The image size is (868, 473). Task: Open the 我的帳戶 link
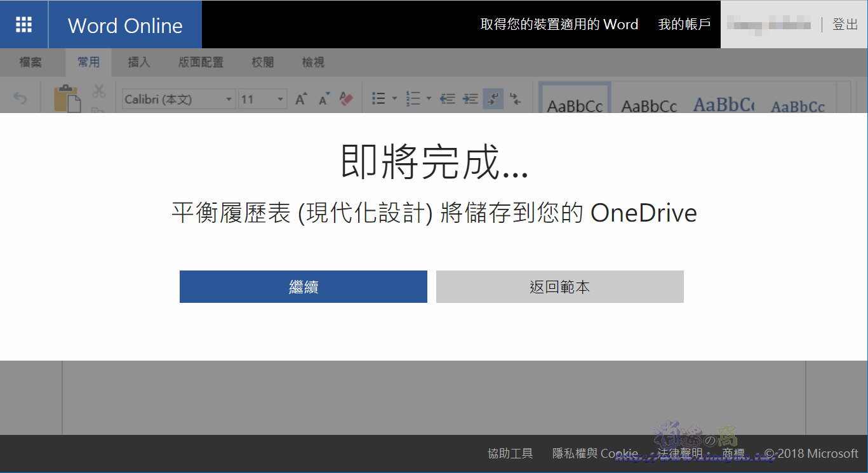coord(684,25)
